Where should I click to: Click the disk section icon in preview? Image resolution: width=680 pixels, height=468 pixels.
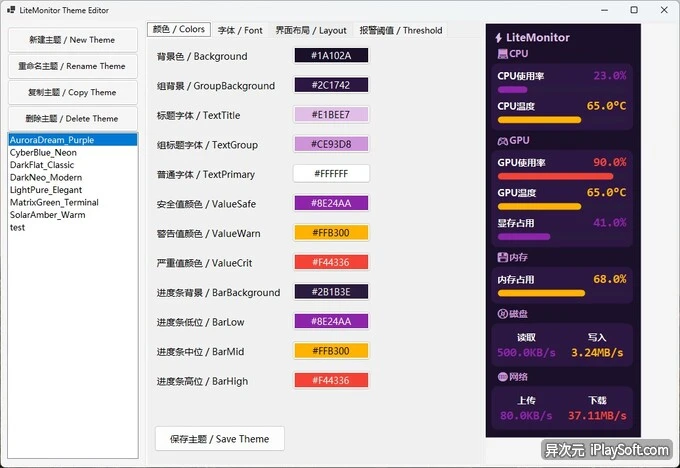pyautogui.click(x=503, y=314)
